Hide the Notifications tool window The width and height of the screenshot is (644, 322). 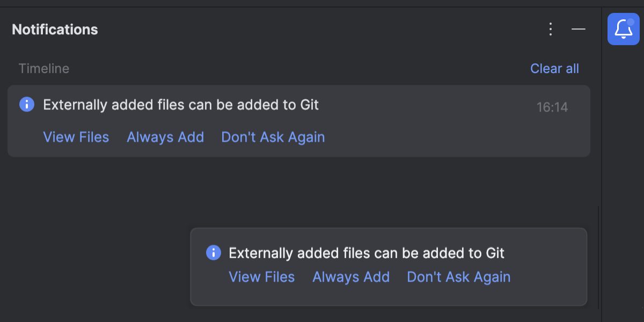click(578, 30)
